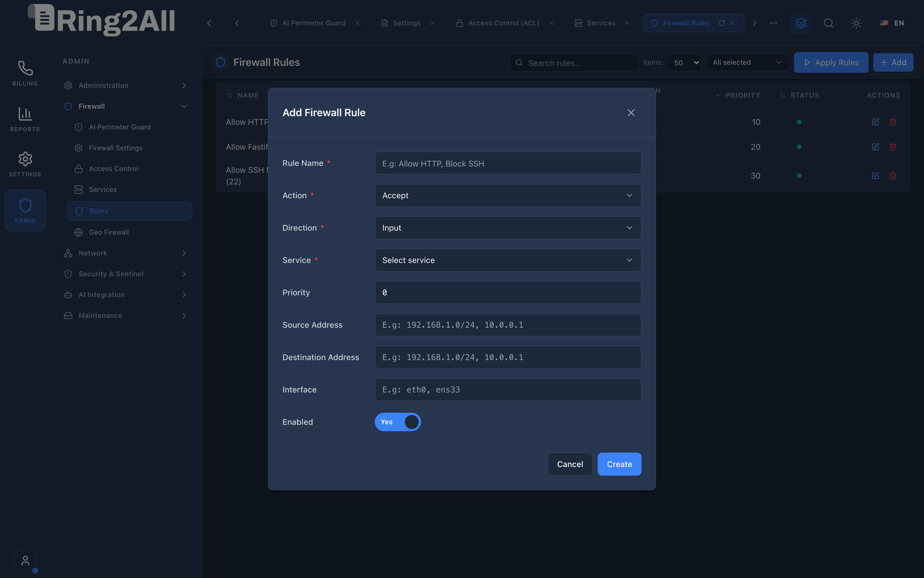Click the Cancel button

[570, 464]
